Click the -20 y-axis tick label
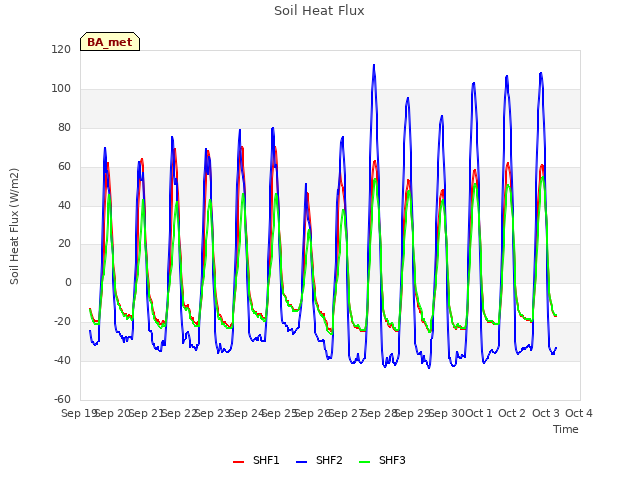This screenshot has height=480, width=640. (62, 321)
